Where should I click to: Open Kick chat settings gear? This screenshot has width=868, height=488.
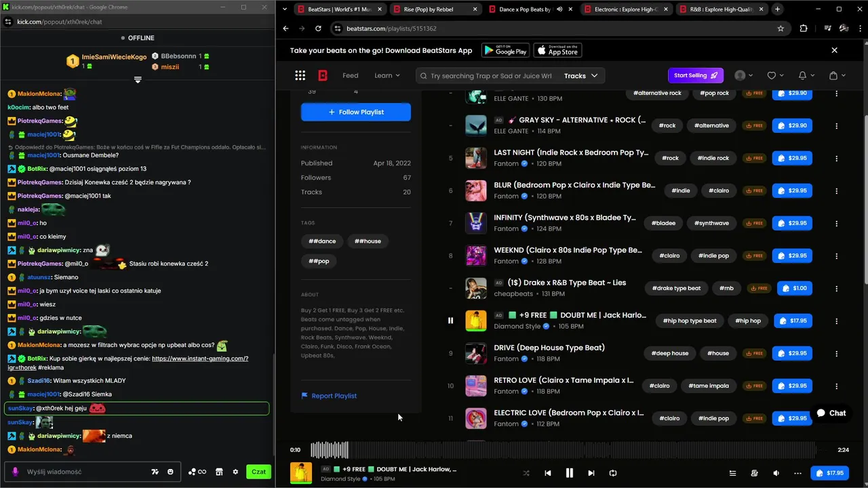coord(235,472)
